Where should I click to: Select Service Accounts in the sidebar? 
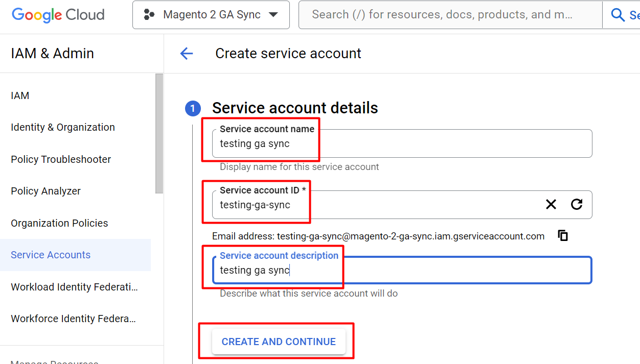coord(51,255)
